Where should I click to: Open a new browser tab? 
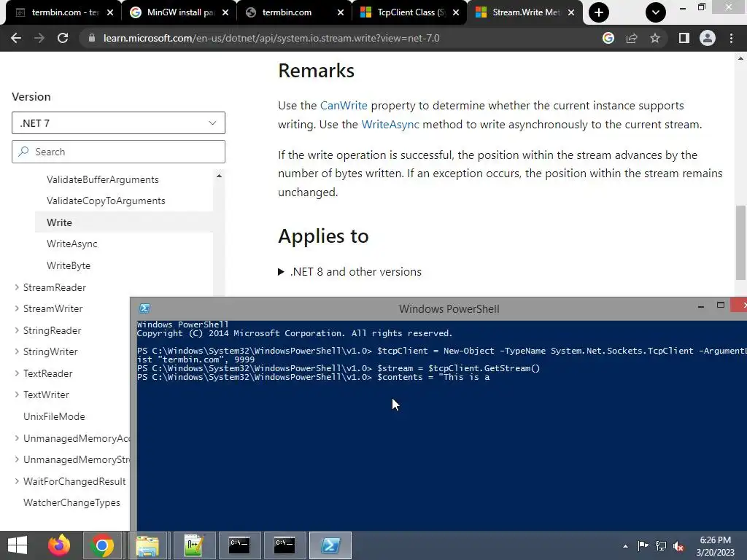[599, 12]
